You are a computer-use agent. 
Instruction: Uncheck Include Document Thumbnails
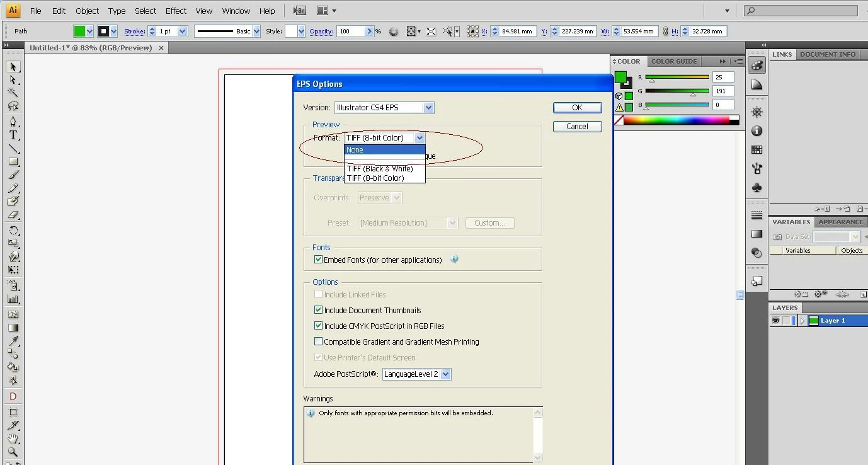318,310
